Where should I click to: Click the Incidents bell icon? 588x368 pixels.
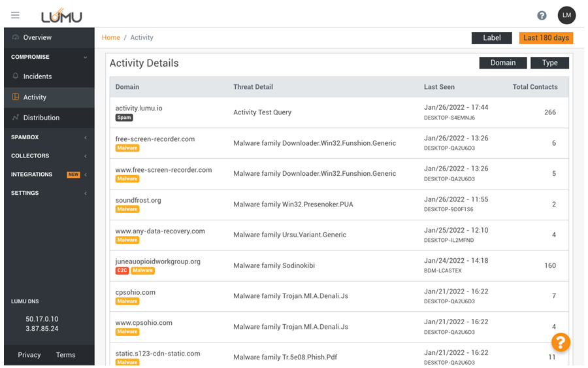pos(16,76)
